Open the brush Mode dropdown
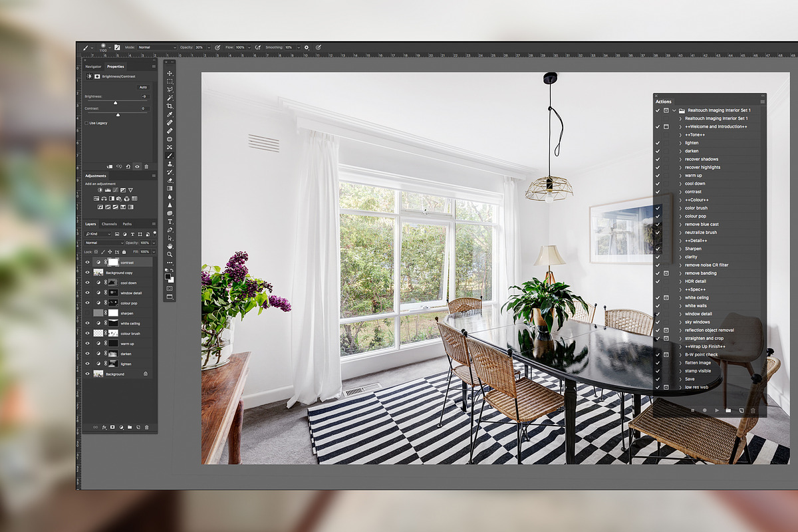The height and width of the screenshot is (532, 798). 157,47
